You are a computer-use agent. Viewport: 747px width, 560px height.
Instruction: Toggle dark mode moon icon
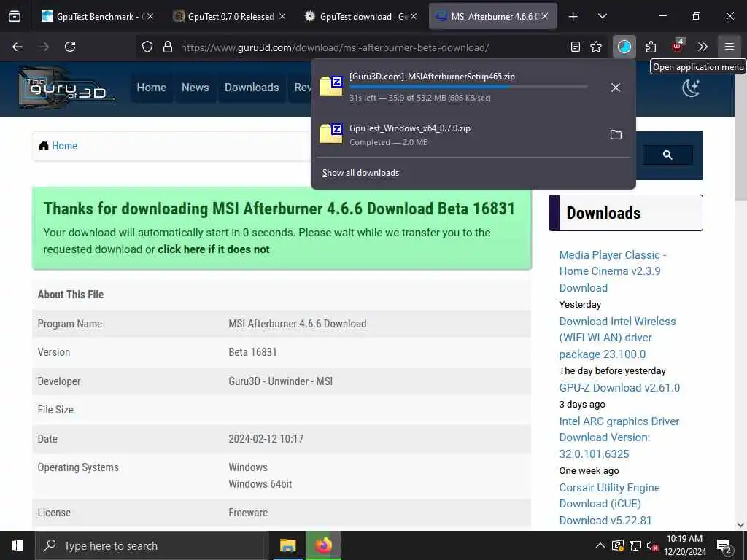pos(691,88)
